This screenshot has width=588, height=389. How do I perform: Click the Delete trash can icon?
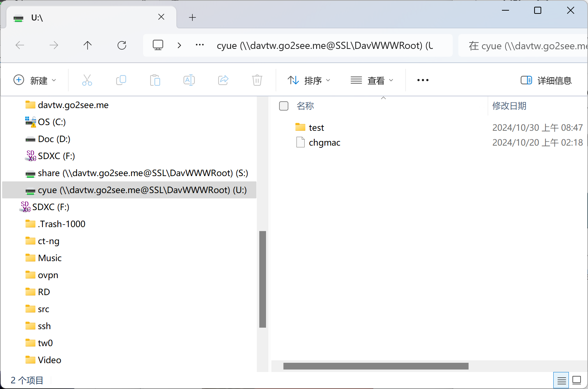(x=257, y=80)
